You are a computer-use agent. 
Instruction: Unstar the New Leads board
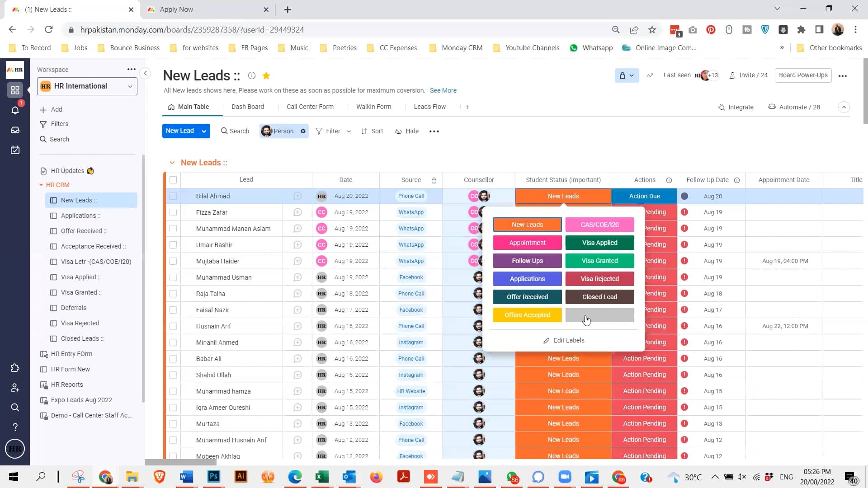coord(266,76)
